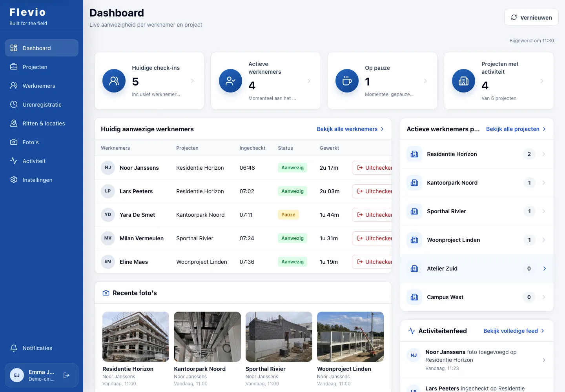Check out Eline Maes with Uitchecken
The image size is (565, 392).
pos(372,262)
